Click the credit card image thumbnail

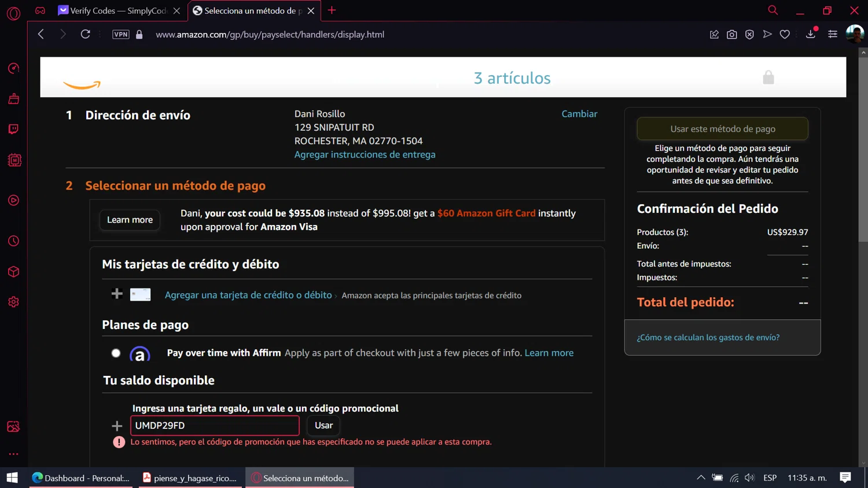[x=140, y=294]
